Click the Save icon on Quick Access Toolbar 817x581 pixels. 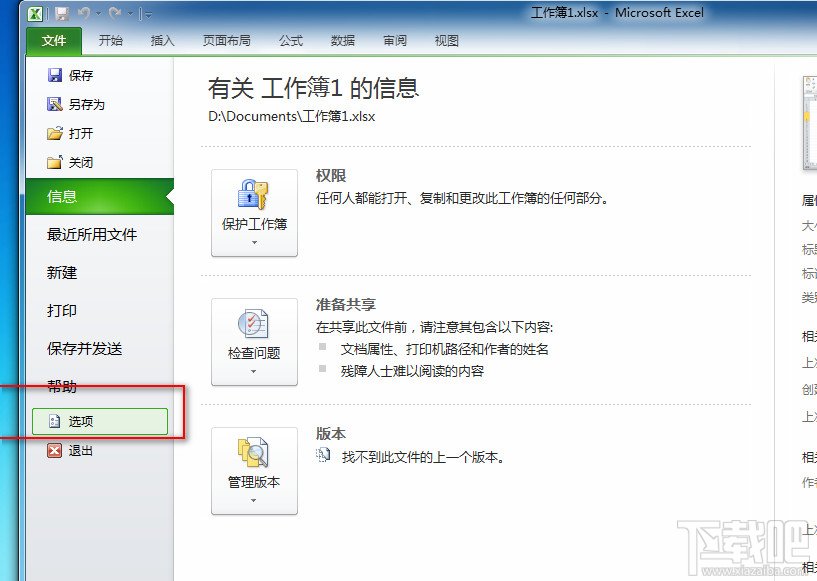62,13
